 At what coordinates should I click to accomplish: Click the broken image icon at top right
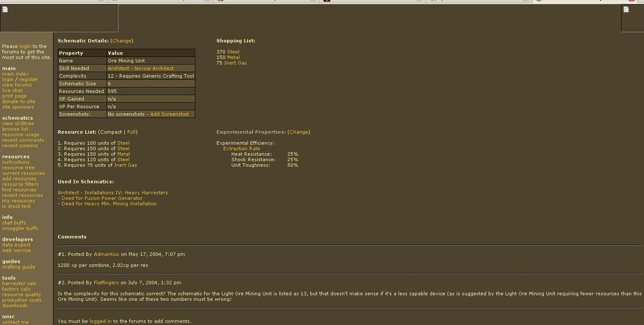626,9
